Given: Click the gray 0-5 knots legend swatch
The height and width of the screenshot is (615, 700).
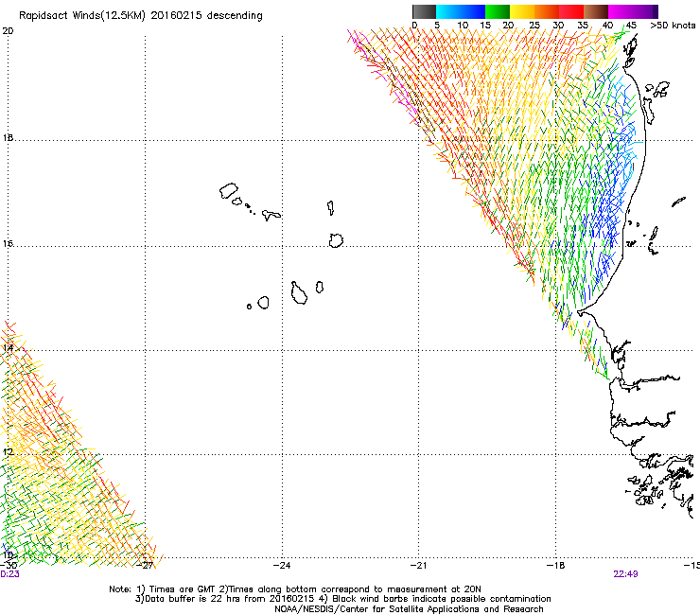Looking at the screenshot, I should 424,11.
